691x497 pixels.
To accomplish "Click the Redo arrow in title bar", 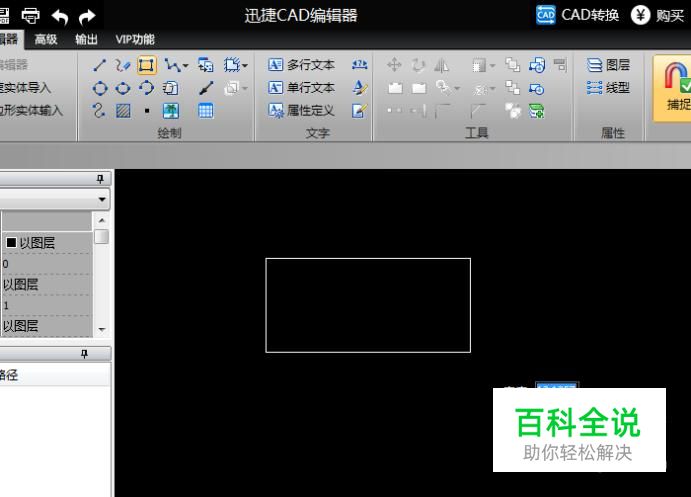I will click(87, 17).
